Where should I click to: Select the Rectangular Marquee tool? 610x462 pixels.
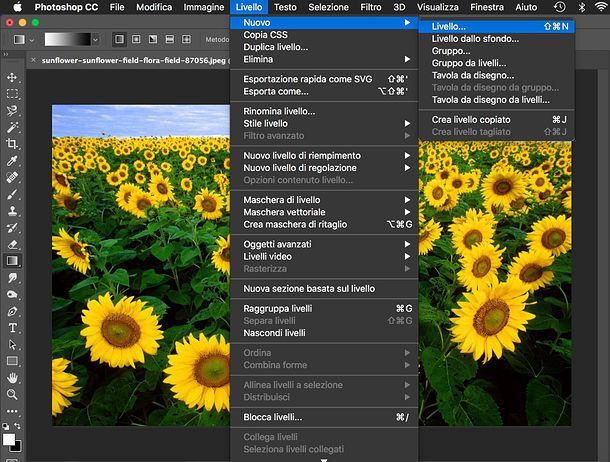(x=12, y=94)
